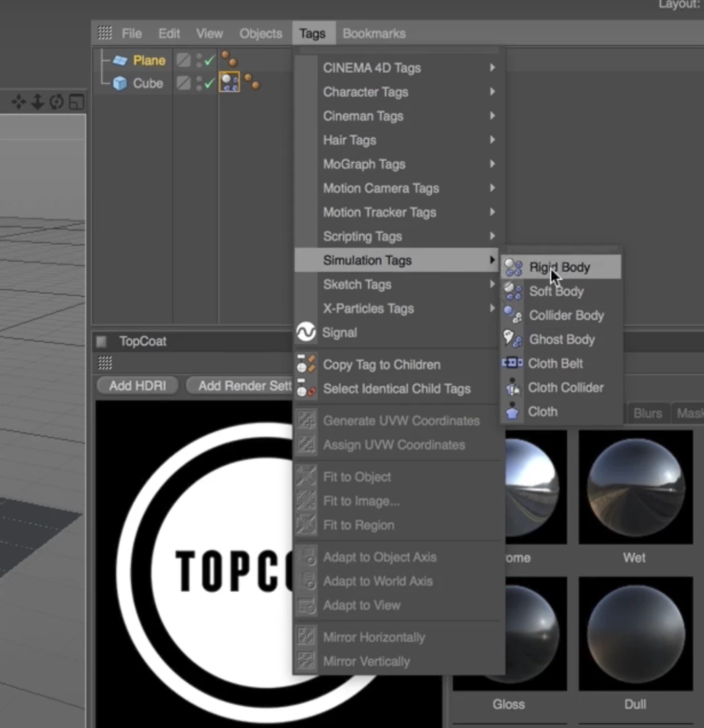Open the Objects menu
Image resolution: width=704 pixels, height=728 pixels.
pyautogui.click(x=261, y=34)
